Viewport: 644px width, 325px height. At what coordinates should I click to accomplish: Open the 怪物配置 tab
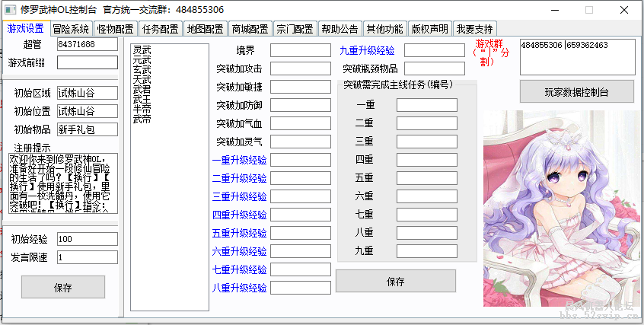(116, 29)
